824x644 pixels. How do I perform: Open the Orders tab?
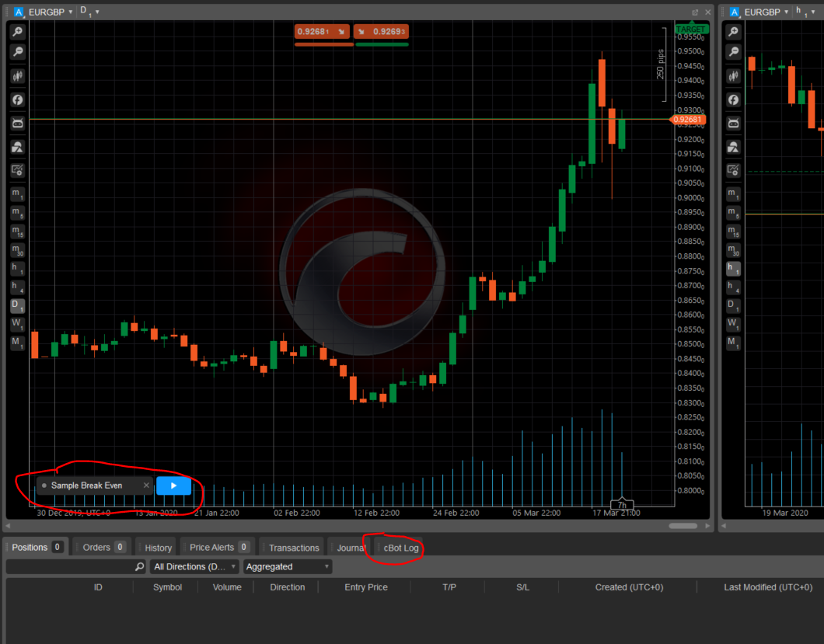tap(102, 548)
